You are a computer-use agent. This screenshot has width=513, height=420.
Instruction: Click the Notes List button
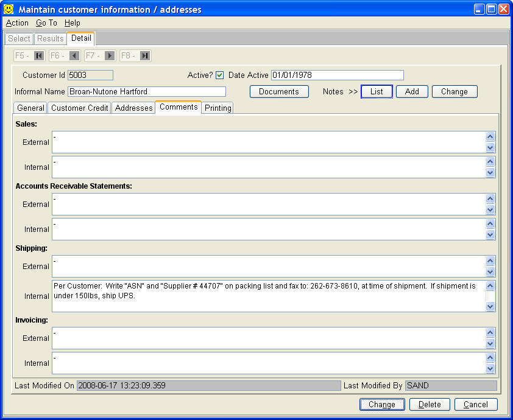[x=377, y=91]
